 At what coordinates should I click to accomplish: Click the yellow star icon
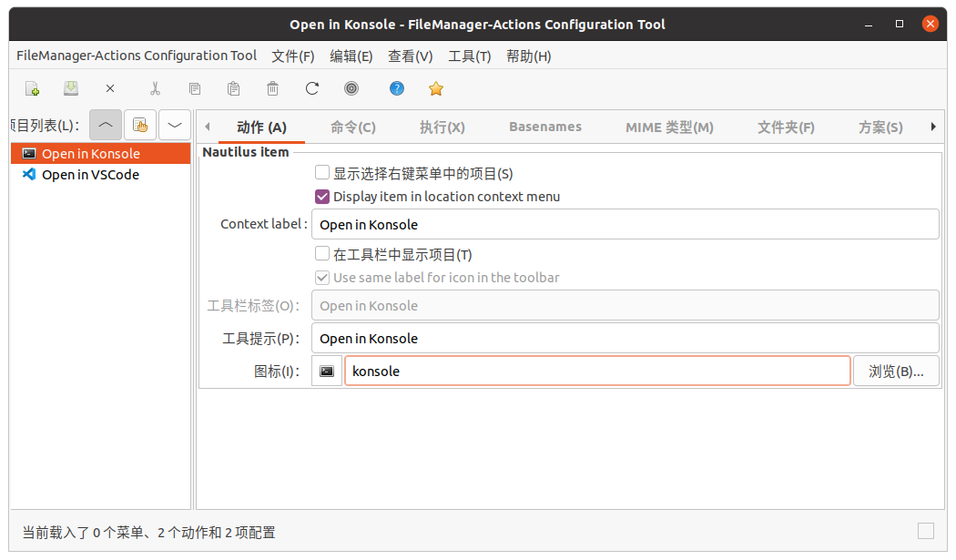pyautogui.click(x=436, y=88)
